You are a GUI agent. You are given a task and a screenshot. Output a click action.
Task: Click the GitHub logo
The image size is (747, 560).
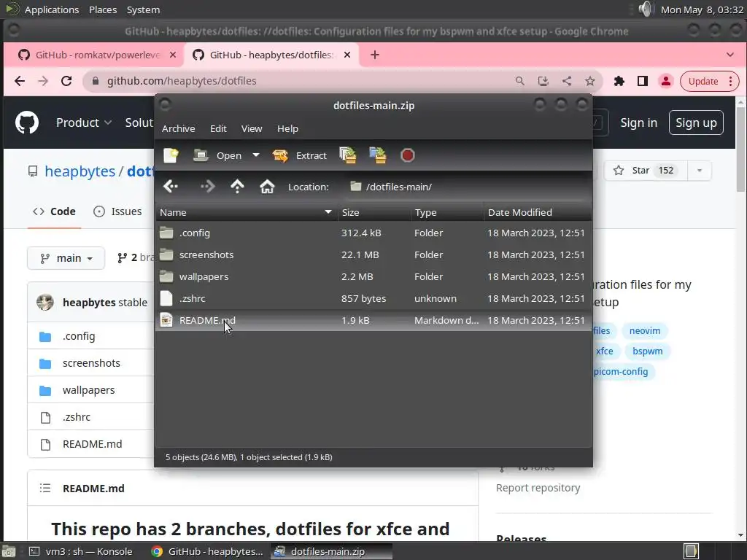[x=27, y=122]
